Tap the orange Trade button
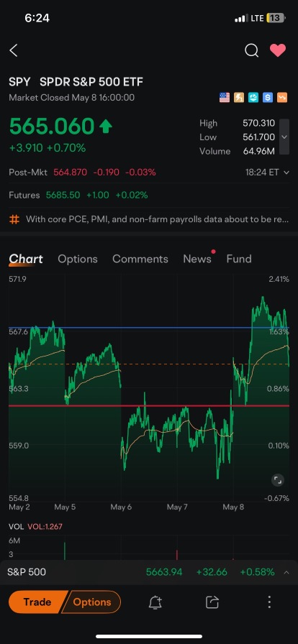This screenshot has height=644, width=298. tap(37, 602)
